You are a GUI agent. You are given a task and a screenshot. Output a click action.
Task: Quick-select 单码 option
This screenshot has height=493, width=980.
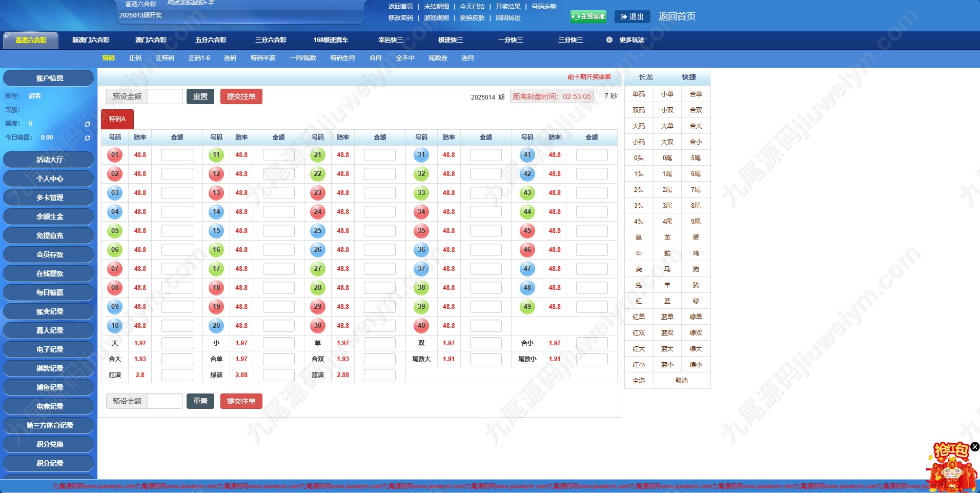click(639, 94)
